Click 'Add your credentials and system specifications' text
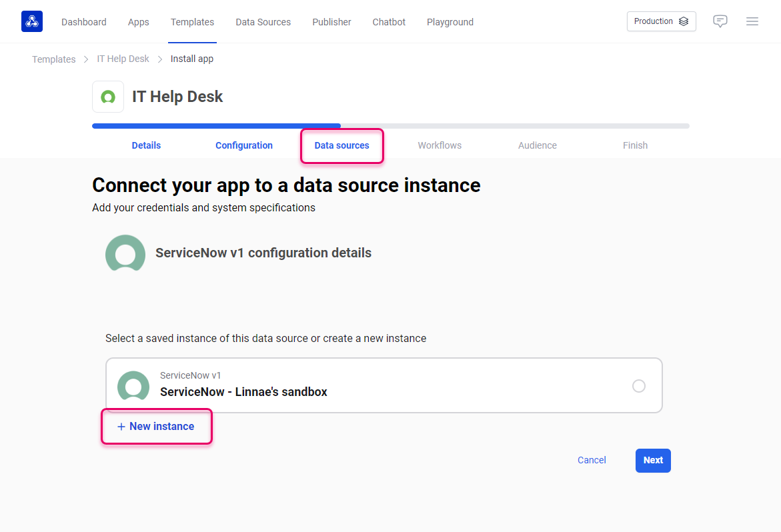 203,207
